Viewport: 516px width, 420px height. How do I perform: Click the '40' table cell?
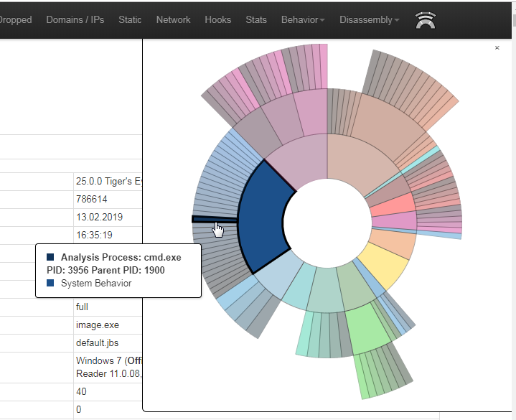point(108,392)
